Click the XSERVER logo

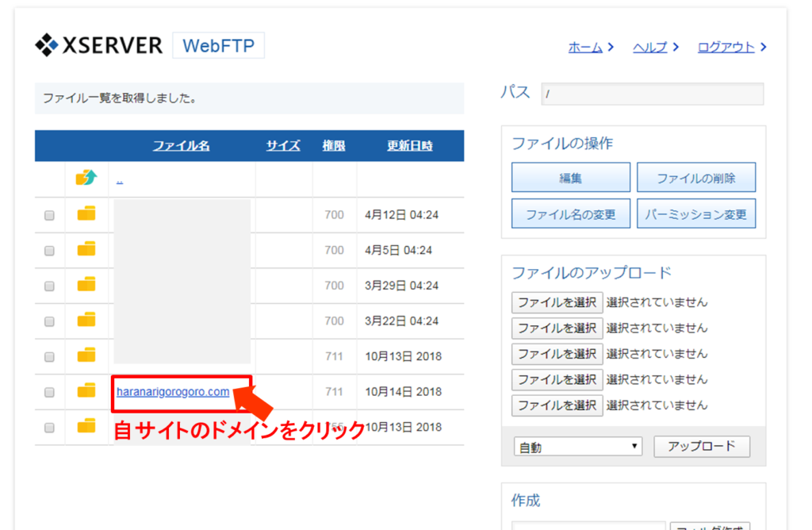[x=98, y=45]
